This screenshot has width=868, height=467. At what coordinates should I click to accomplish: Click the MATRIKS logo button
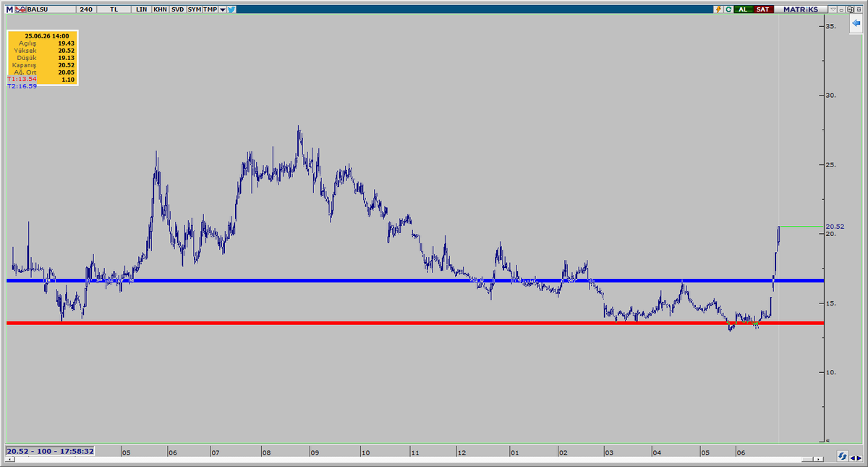coord(800,9)
